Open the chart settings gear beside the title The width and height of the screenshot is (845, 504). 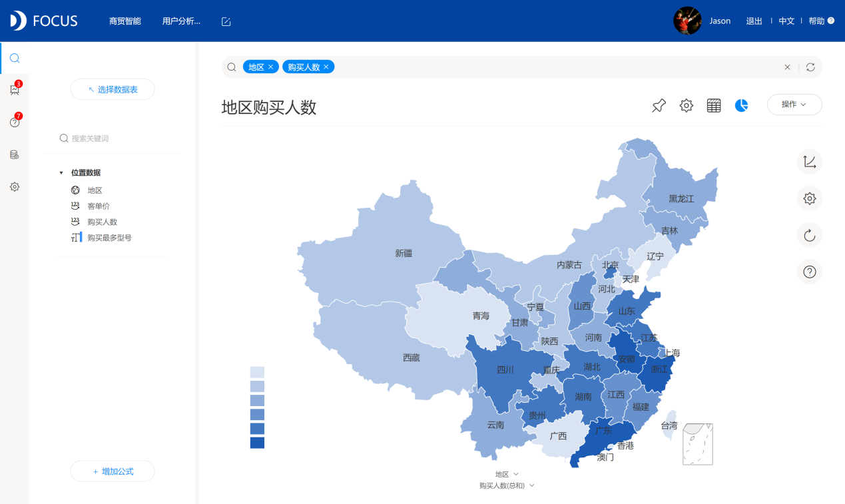click(687, 105)
